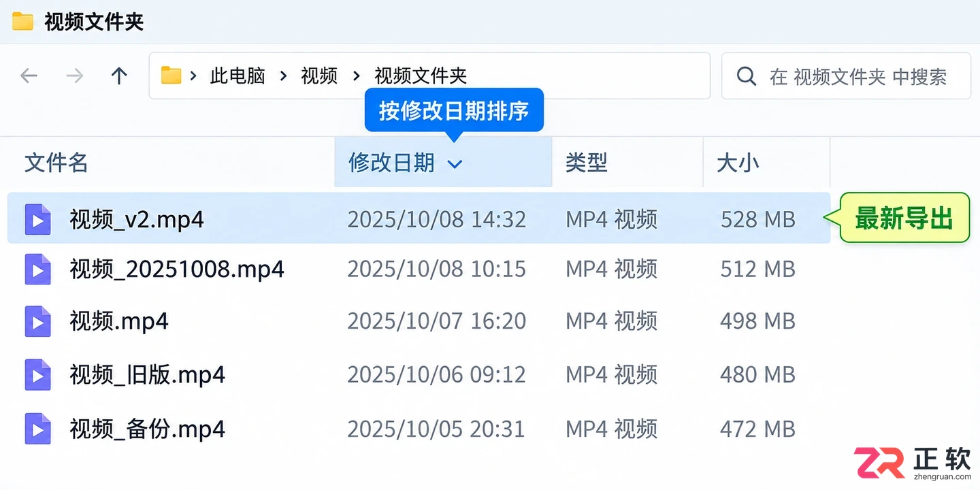Focus the 在 视频文件夹 中搜索 box
Image resolution: width=980 pixels, height=490 pixels.
[846, 76]
